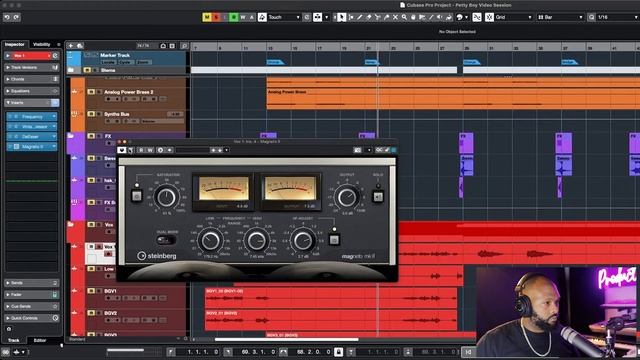This screenshot has height=360, width=640.
Task: Expand the Sends inspector section
Action: coord(32,282)
